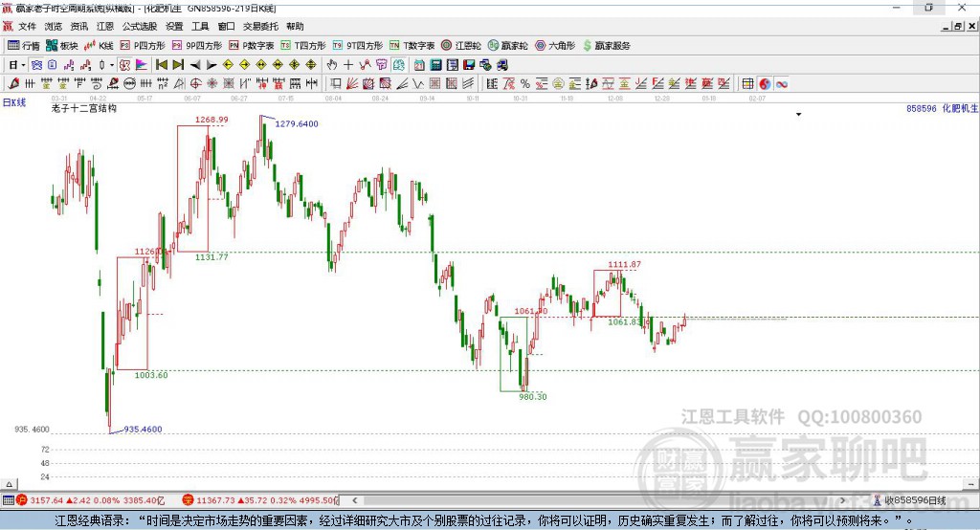The image size is (980, 530).
Task: Select the n² square lines tool
Action: tap(163, 84)
